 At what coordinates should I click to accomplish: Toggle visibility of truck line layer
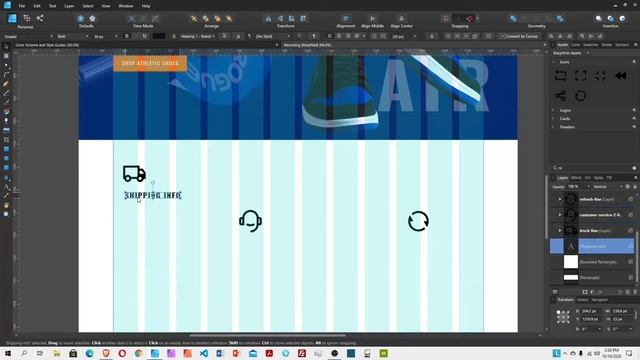(x=631, y=231)
